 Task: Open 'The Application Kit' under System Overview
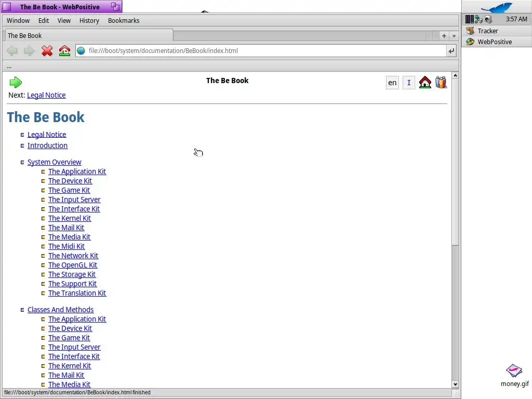coord(77,171)
